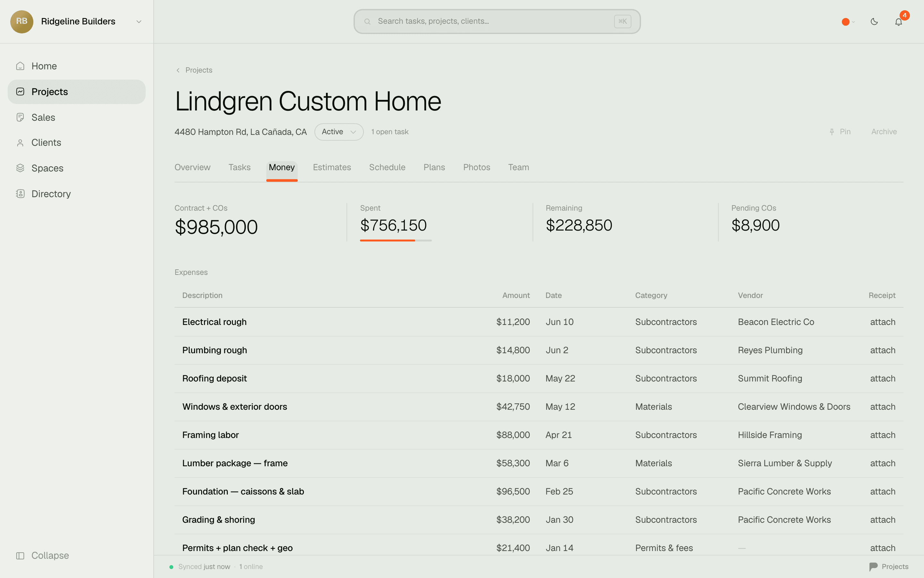Click the Category column header
Viewport: 924px width, 578px height.
pyautogui.click(x=651, y=295)
